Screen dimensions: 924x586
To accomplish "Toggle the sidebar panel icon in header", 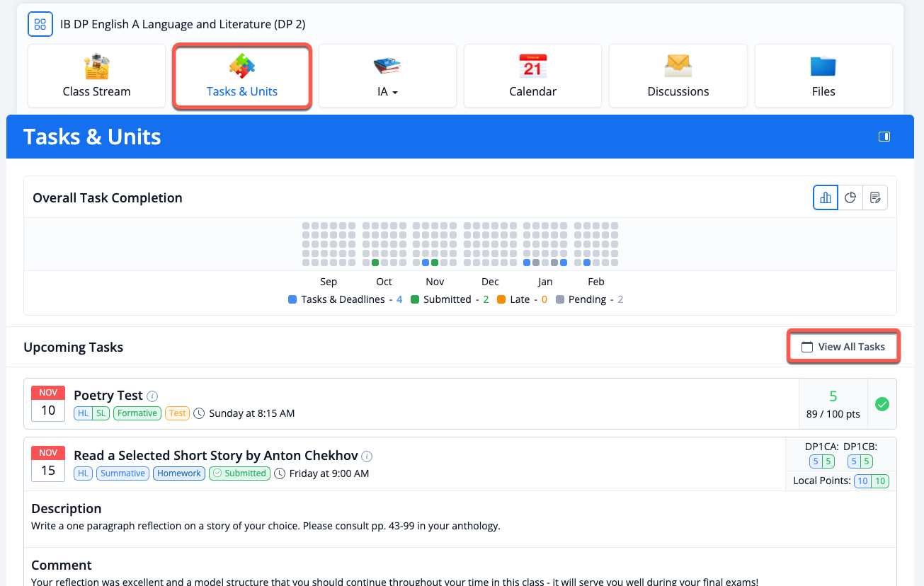I will point(884,137).
